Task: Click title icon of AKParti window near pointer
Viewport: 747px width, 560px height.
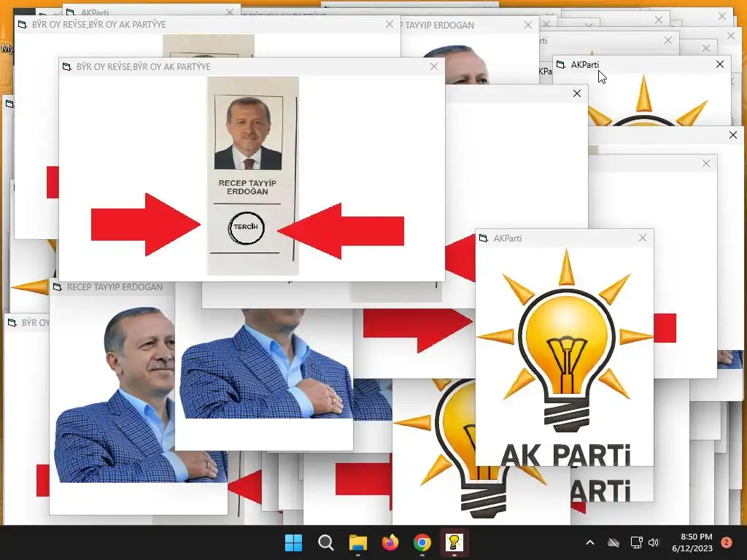Action: pos(561,65)
